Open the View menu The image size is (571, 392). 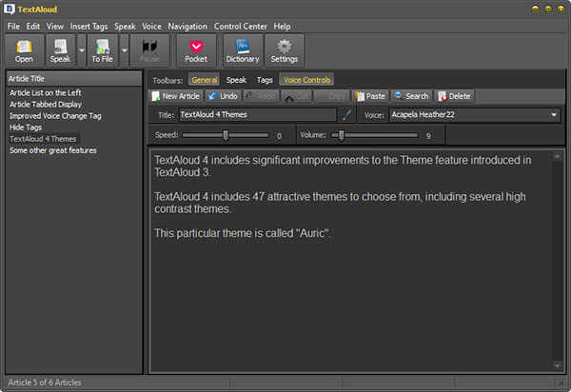tap(55, 27)
